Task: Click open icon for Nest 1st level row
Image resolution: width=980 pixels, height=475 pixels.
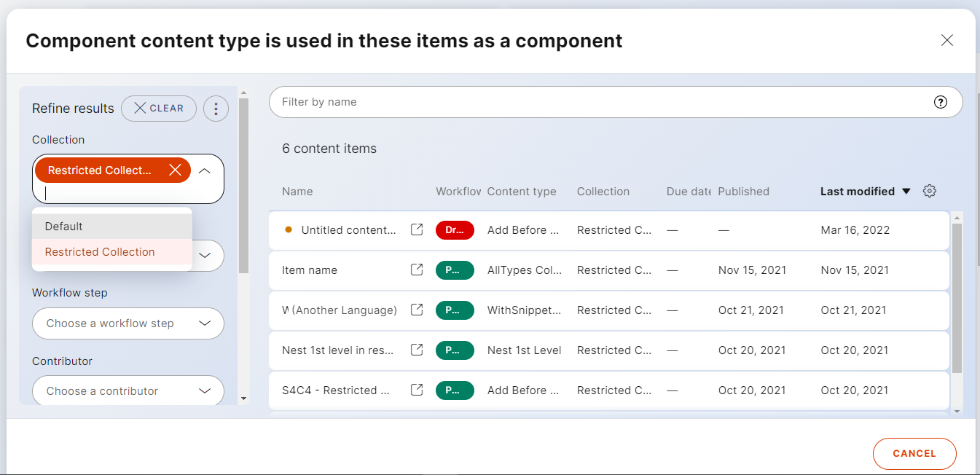Action: (x=417, y=350)
